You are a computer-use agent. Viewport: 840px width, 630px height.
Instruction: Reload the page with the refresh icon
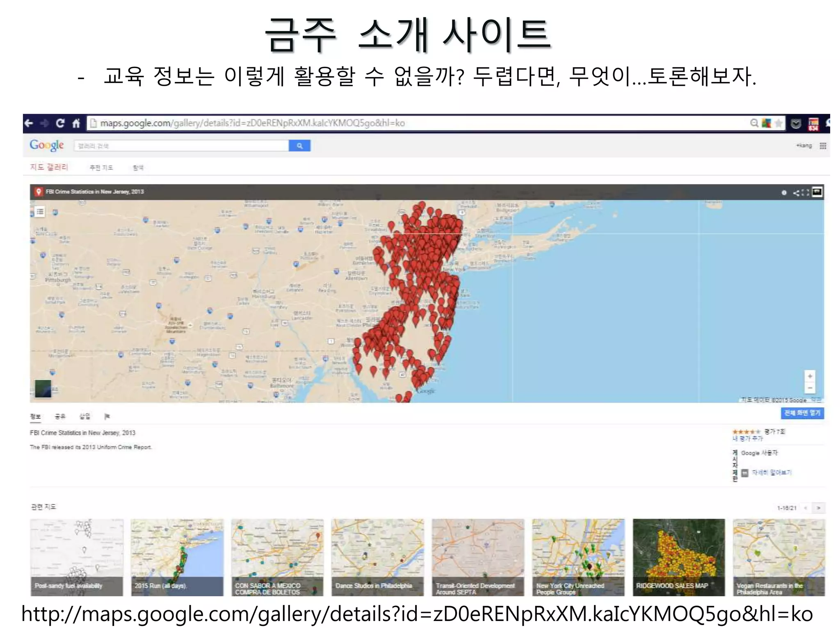pos(60,123)
